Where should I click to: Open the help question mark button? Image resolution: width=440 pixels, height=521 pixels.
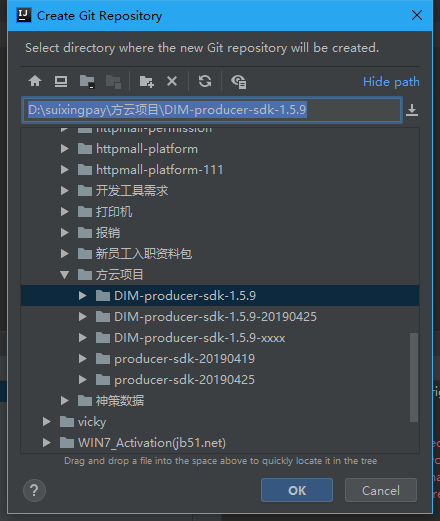click(34, 490)
